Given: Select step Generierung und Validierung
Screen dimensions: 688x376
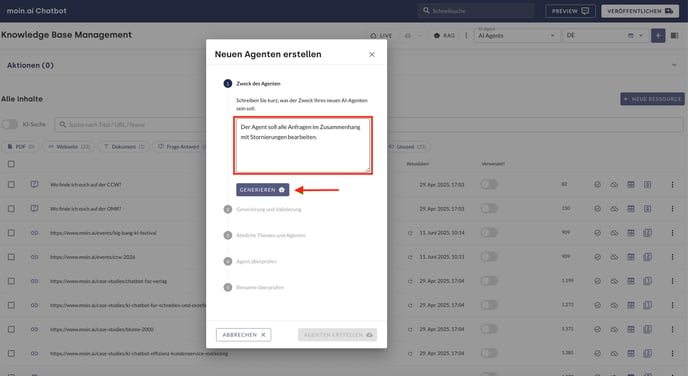Looking at the screenshot, I should click(263, 209).
